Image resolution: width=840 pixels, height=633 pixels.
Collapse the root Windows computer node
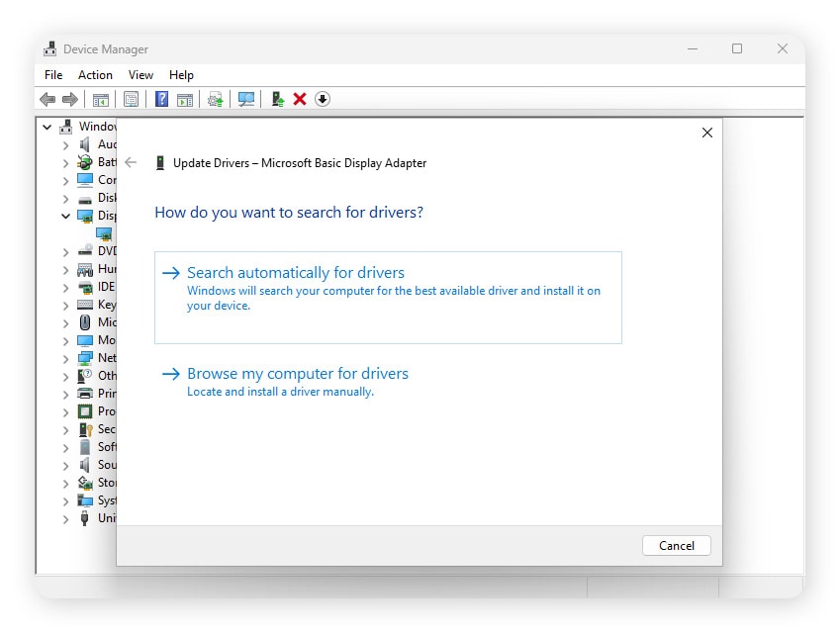[x=47, y=127]
